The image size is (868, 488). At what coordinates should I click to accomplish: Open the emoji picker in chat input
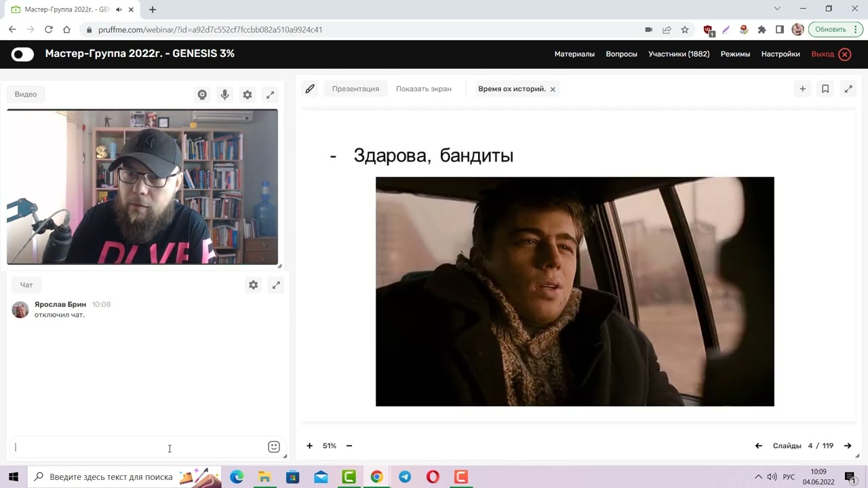click(274, 447)
